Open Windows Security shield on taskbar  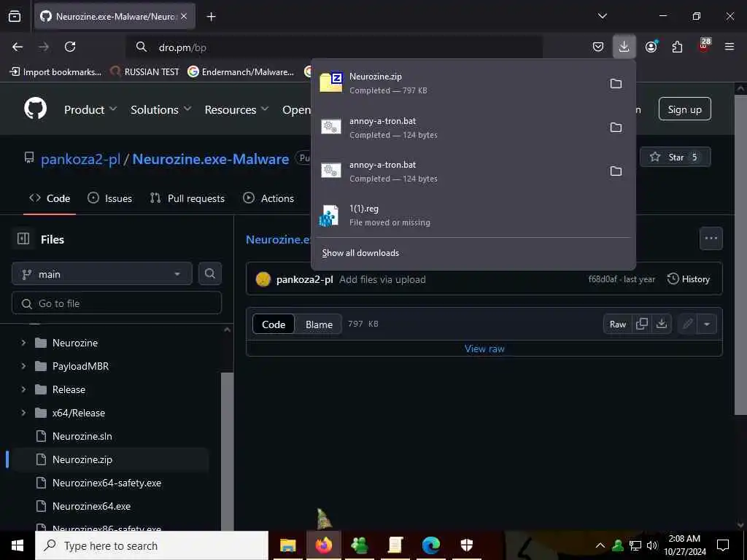click(466, 545)
